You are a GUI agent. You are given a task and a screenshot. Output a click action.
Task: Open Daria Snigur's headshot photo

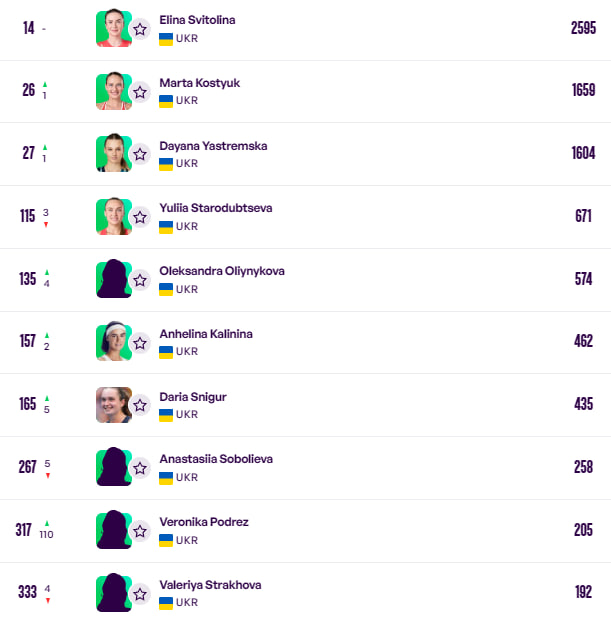click(113, 405)
